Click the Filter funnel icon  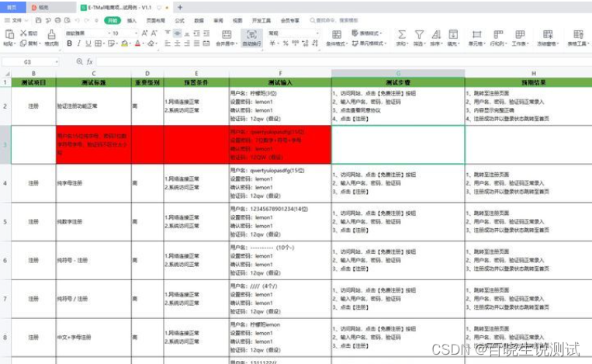(419, 34)
